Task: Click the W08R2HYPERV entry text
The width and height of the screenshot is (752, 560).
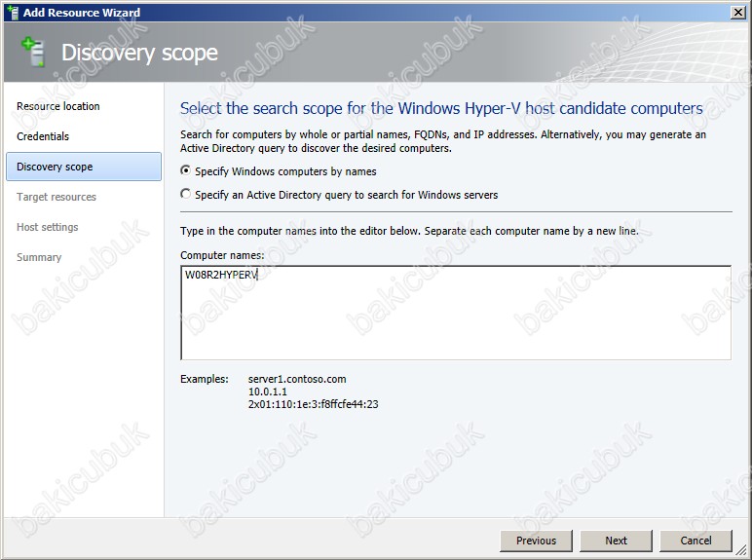Action: 221,275
